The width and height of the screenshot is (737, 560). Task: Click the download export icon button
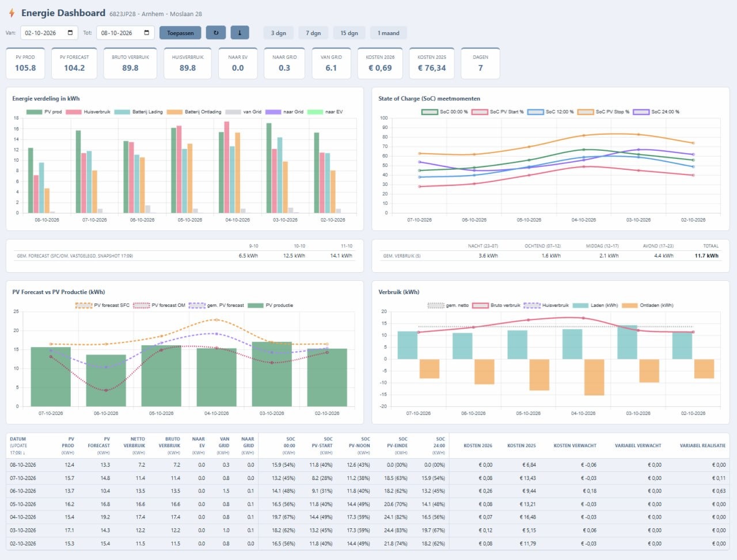[x=240, y=33]
